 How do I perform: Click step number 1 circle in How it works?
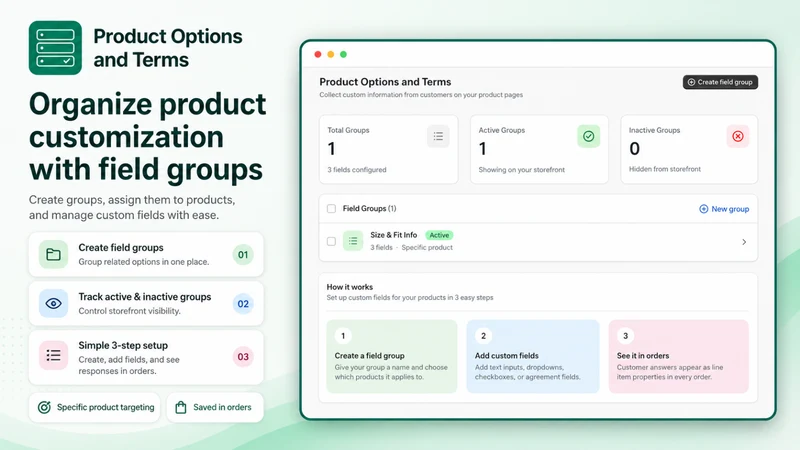click(343, 336)
